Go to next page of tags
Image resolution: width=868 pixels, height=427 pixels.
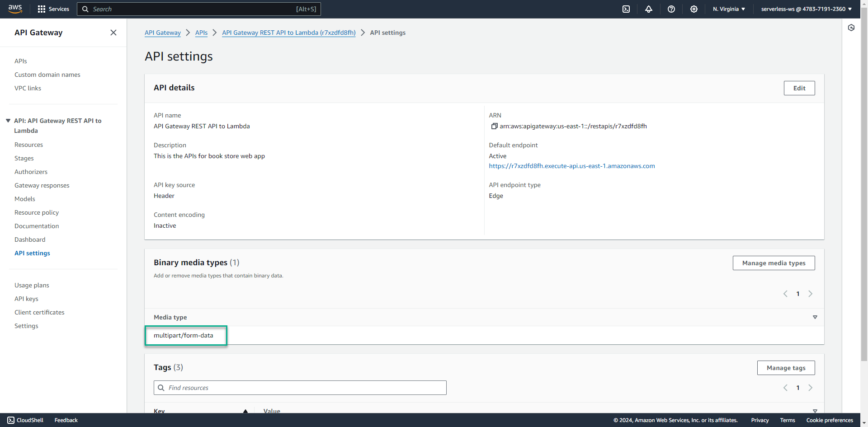pos(811,388)
